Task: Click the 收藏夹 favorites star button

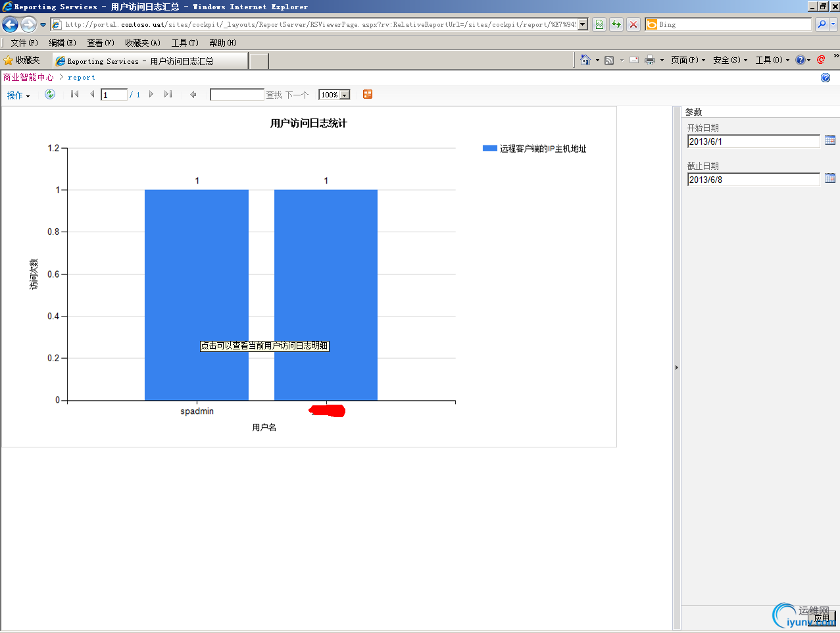Action: tap(22, 61)
